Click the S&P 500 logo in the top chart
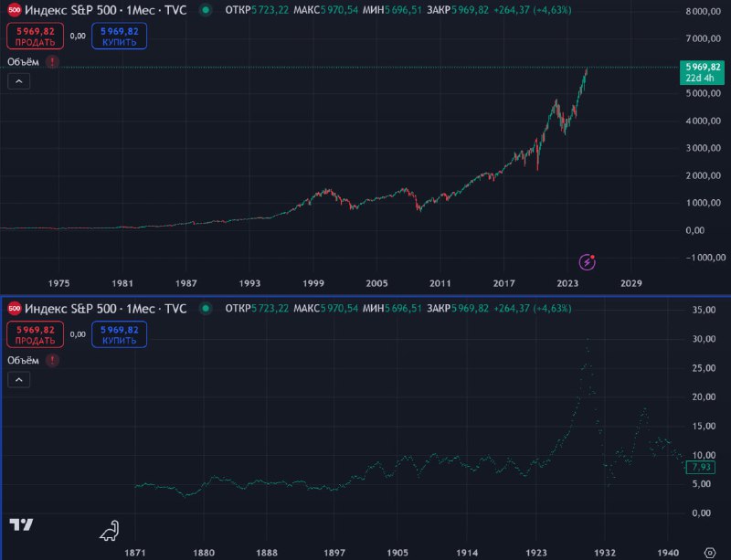This screenshot has height=560, width=731. coord(15,10)
